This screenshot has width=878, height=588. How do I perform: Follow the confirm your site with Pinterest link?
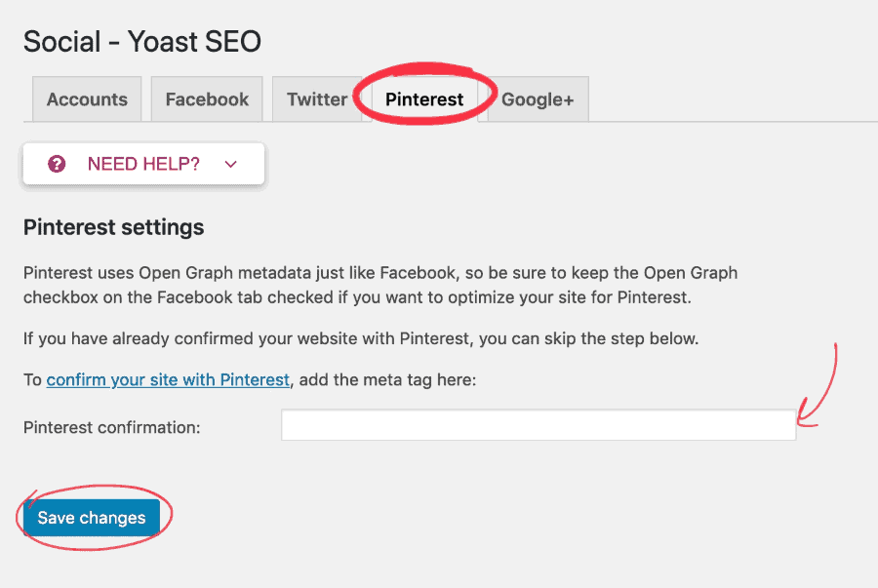coord(168,380)
